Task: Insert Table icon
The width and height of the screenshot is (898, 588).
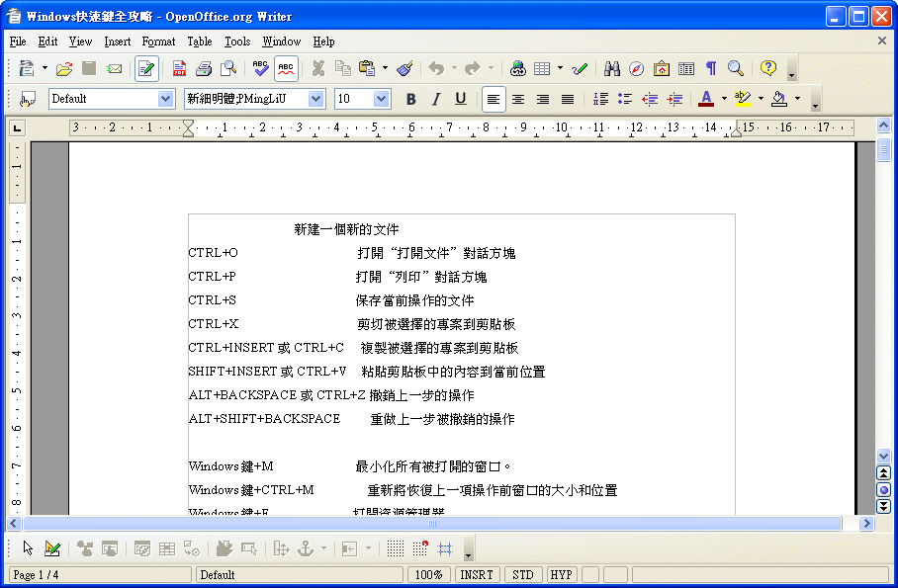Action: coord(542,69)
